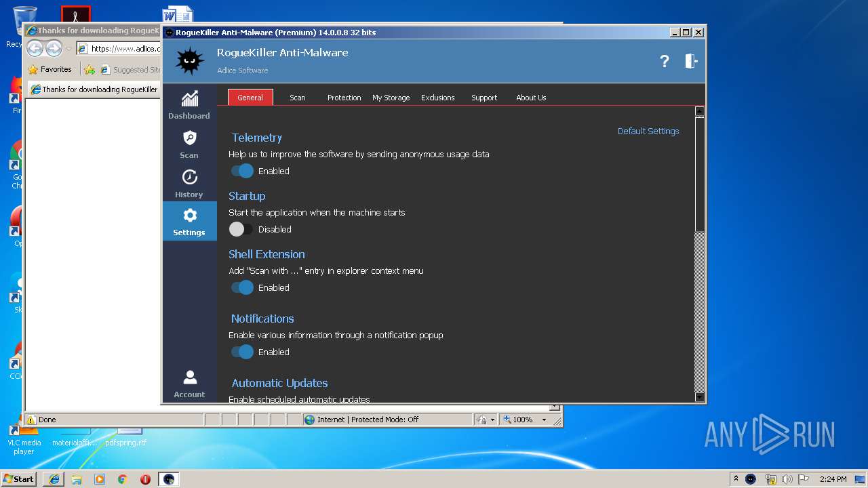868x488 pixels.
Task: Open the History section in sidebar
Action: pos(189,184)
